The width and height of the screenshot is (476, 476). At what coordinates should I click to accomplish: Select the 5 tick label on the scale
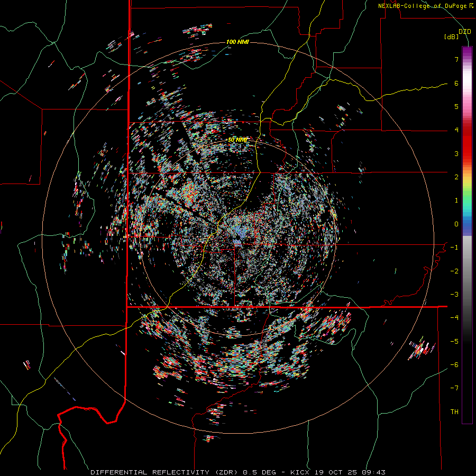pos(456,106)
